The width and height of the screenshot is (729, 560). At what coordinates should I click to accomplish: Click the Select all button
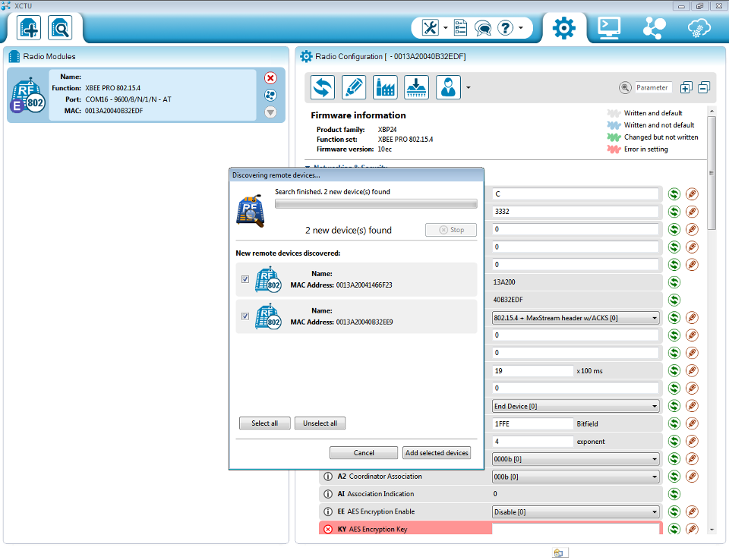coord(264,423)
